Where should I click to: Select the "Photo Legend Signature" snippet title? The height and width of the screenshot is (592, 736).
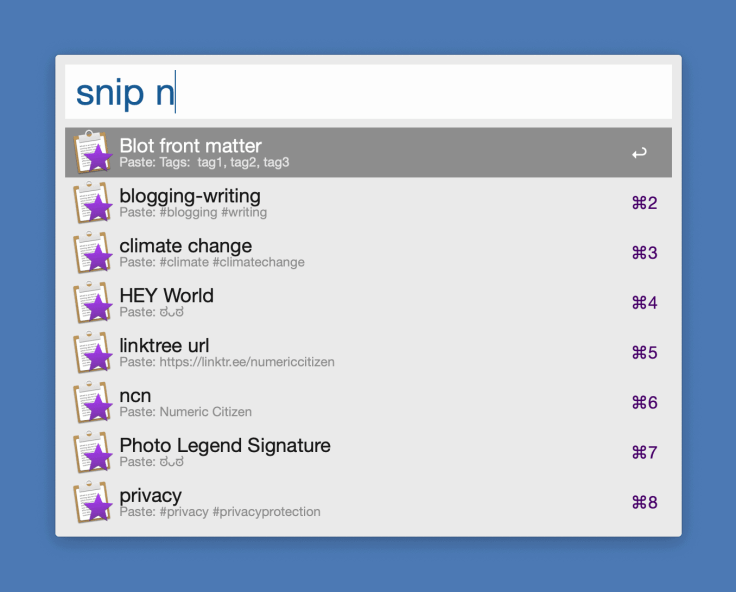(x=225, y=446)
